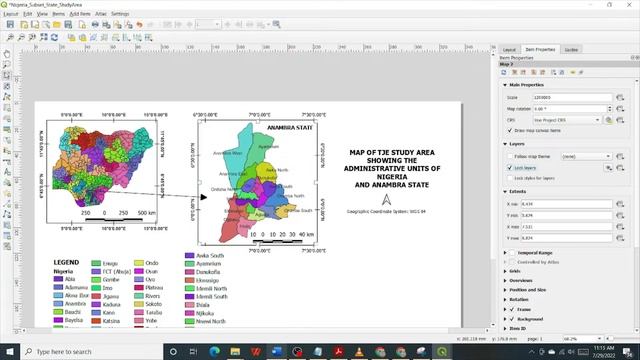This screenshot has height=360, width=640.
Task: Toggle the Background checkbox
Action: coord(512,319)
